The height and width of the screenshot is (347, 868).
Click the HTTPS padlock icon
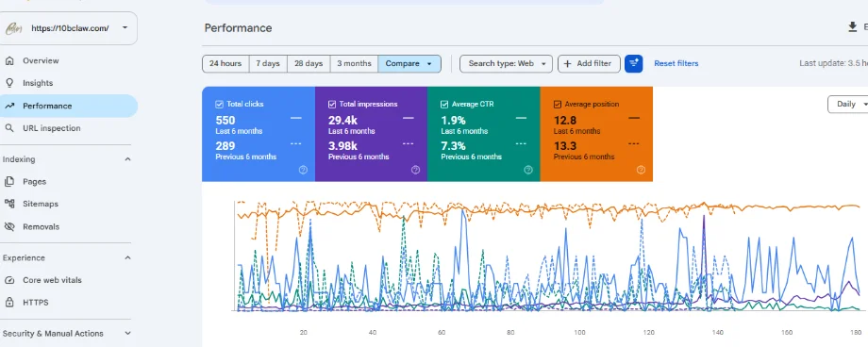click(8, 302)
